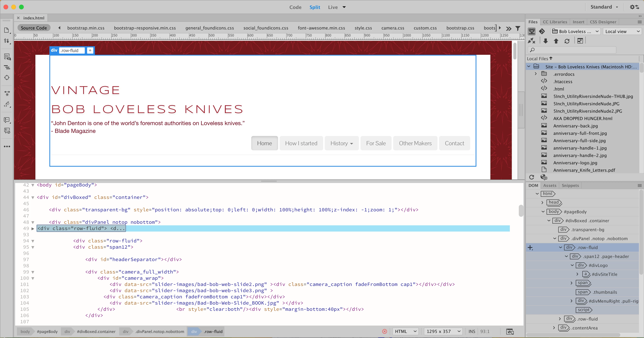Switch Files panel to Git view
The height and width of the screenshot is (338, 644).
542,31
